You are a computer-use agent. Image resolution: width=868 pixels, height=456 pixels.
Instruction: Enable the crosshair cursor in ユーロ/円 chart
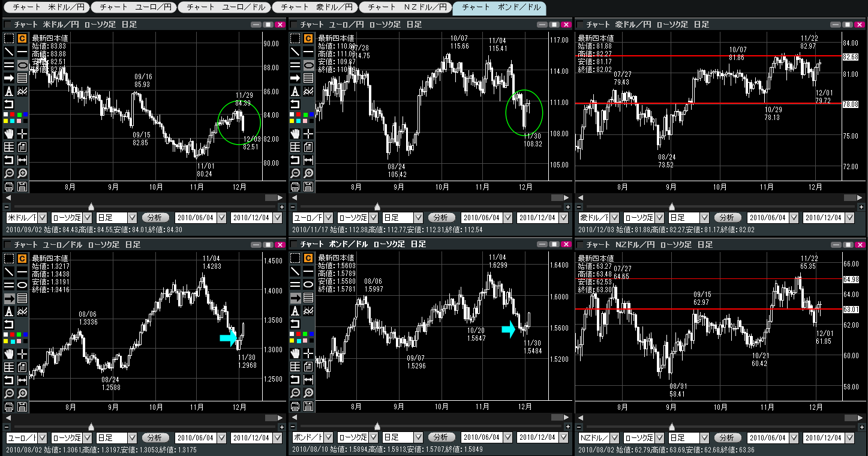(x=308, y=133)
